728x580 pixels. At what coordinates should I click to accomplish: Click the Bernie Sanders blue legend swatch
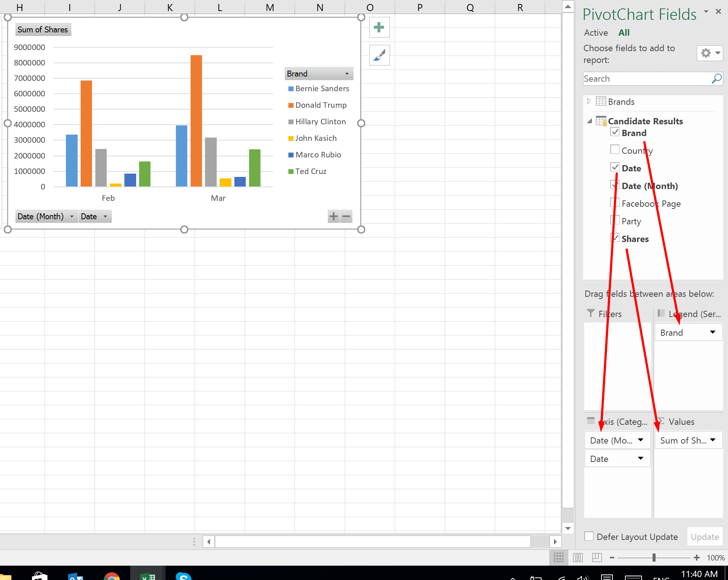[291, 89]
